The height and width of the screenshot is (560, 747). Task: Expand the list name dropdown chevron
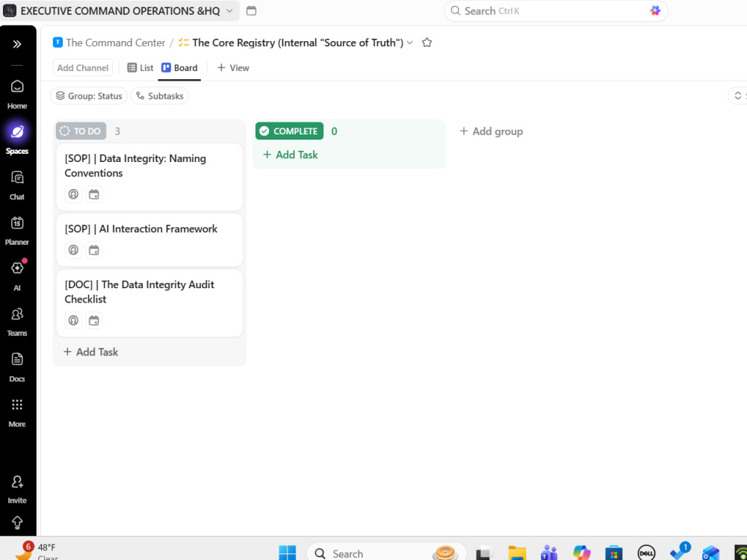tap(409, 43)
